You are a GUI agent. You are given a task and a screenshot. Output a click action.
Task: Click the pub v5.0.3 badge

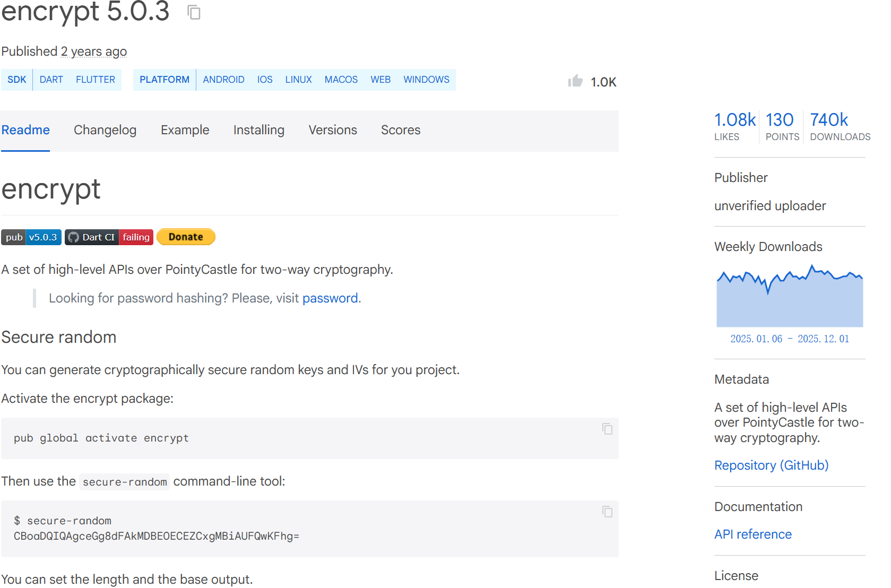pyautogui.click(x=31, y=237)
